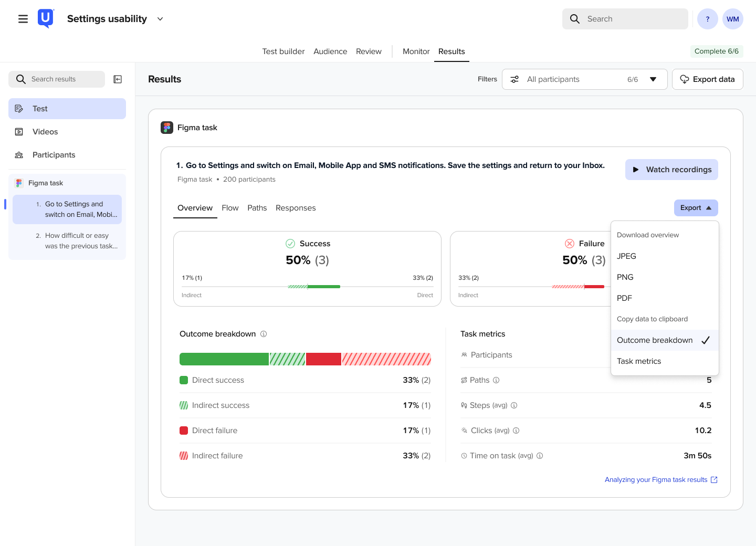Click the solid red Direct failure bar segment
This screenshot has width=756, height=546.
(x=324, y=359)
